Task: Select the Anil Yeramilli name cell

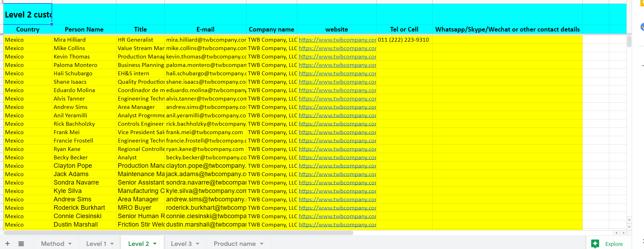Action: pyautogui.click(x=84, y=115)
